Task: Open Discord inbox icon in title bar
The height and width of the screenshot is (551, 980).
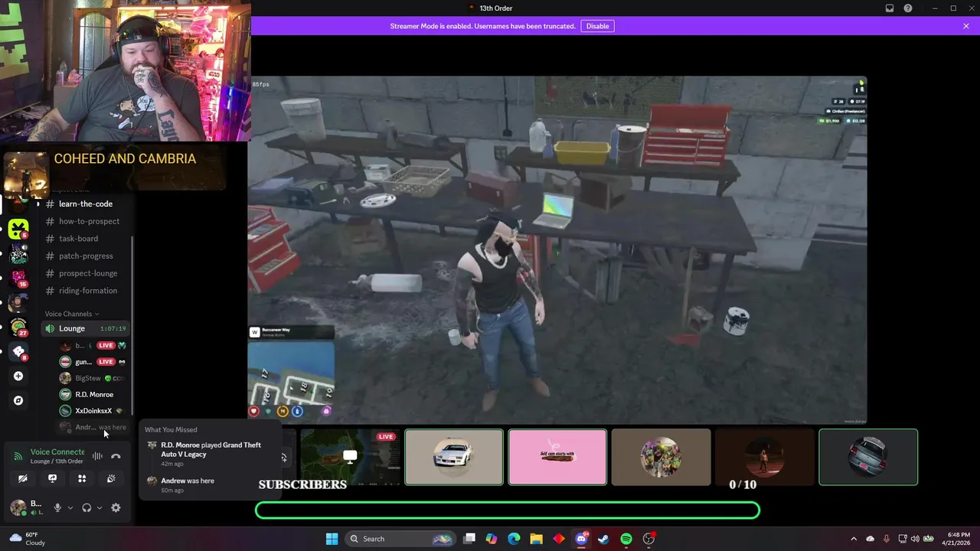Action: coord(890,8)
